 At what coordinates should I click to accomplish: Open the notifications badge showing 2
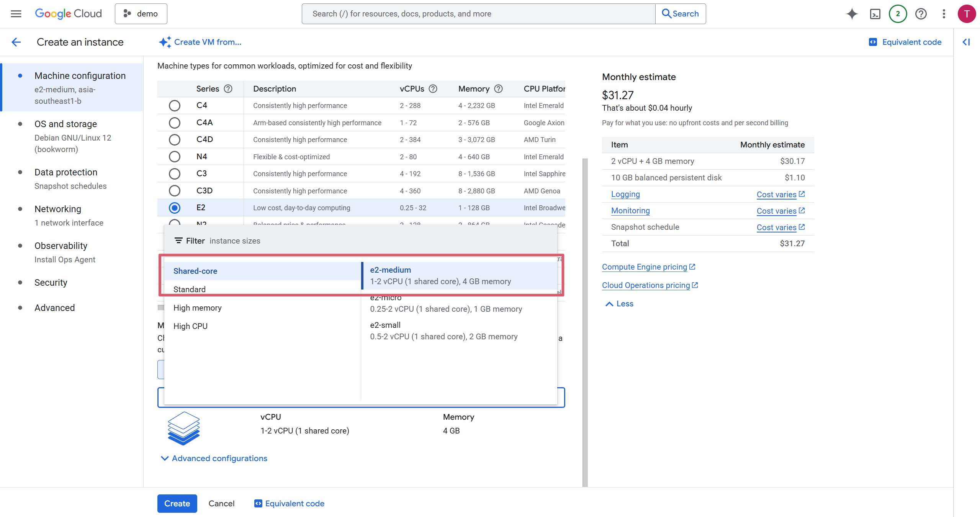pos(898,14)
